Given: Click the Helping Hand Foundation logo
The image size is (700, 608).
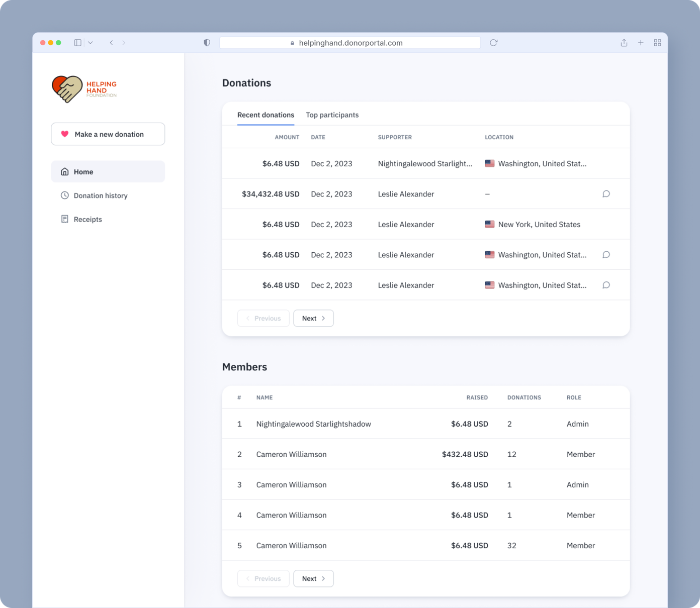Looking at the screenshot, I should pyautogui.click(x=84, y=89).
